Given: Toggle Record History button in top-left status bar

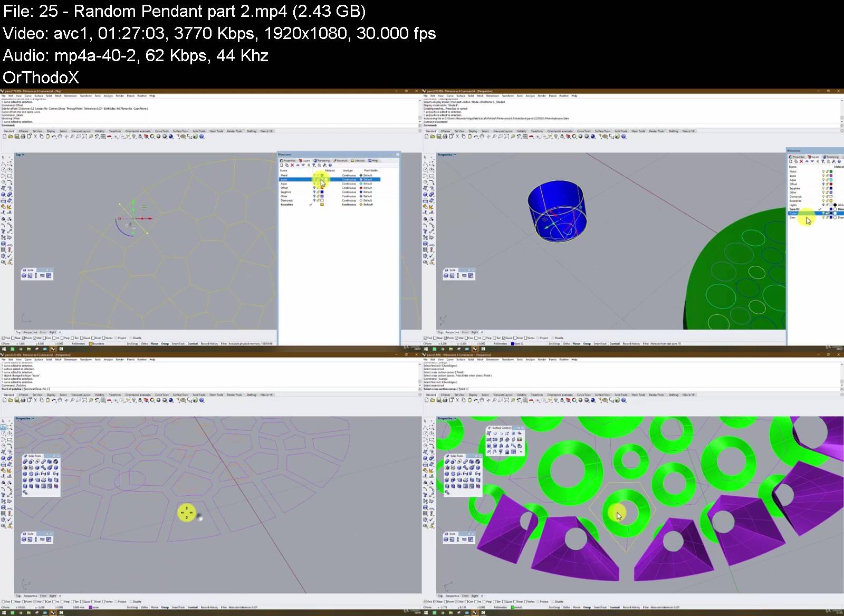Looking at the screenshot, I should coord(209,343).
